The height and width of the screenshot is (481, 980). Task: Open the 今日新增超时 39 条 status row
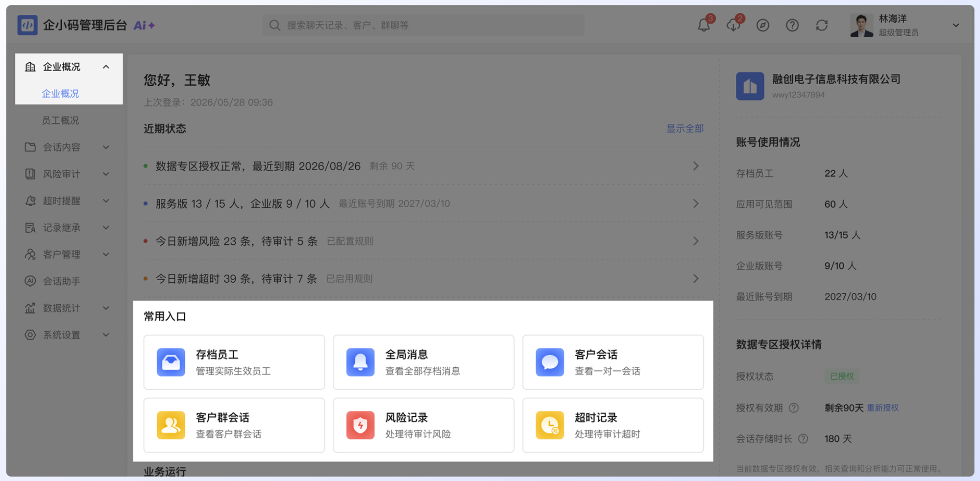click(x=423, y=279)
